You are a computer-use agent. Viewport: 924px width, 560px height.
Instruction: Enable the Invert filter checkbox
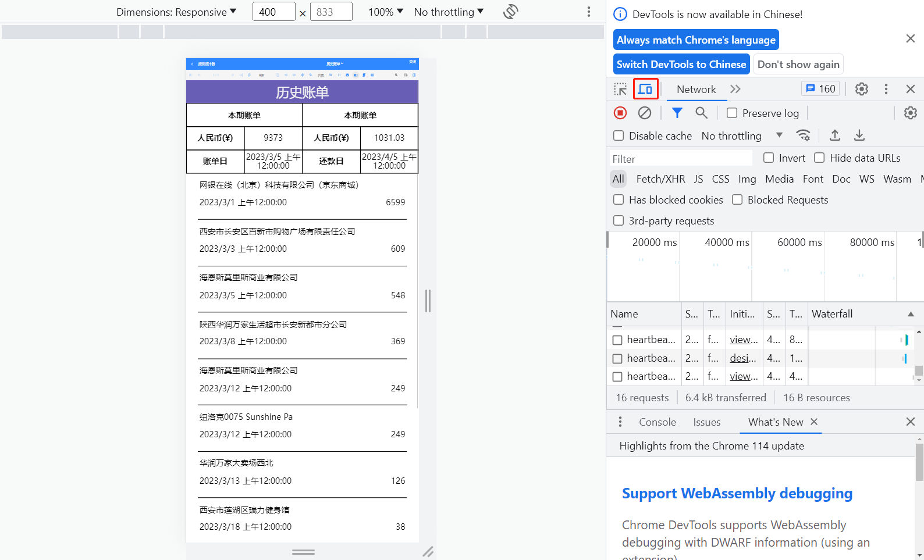[769, 158]
